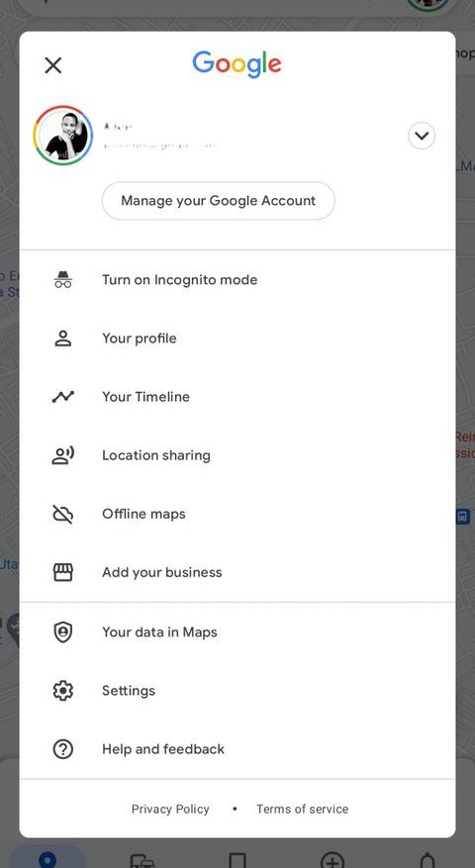Click the Google logo

[237, 64]
